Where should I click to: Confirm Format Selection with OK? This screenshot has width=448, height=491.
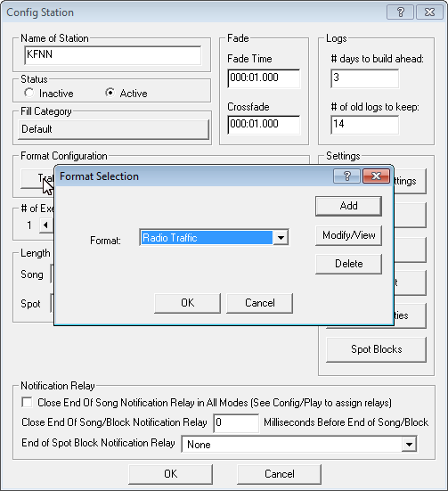[187, 303]
